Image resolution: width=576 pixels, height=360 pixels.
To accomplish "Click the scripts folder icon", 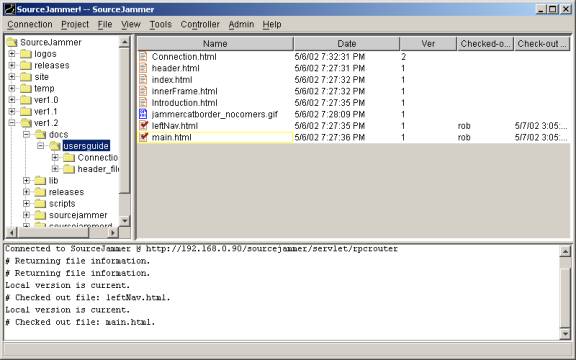I will pyautogui.click(x=40, y=204).
